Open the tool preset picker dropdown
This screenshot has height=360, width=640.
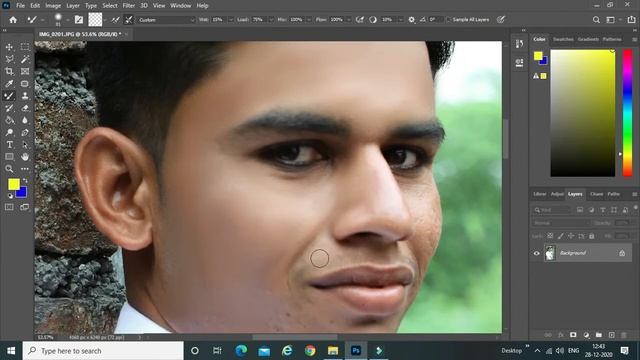click(x=42, y=20)
